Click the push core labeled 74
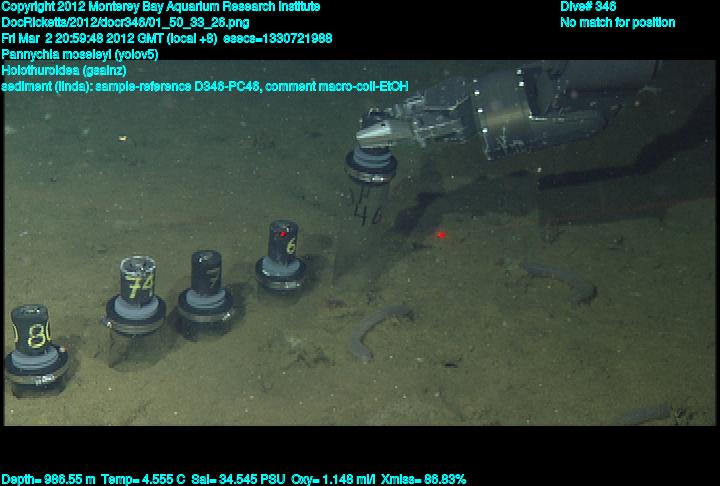 point(135,296)
